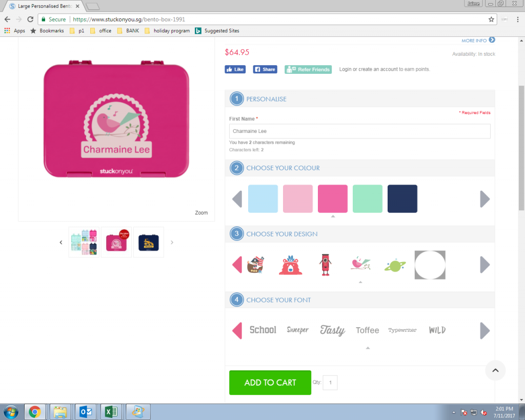The height and width of the screenshot is (420, 525).
Task: Open the p1 bookmark folder
Action: [x=77, y=31]
